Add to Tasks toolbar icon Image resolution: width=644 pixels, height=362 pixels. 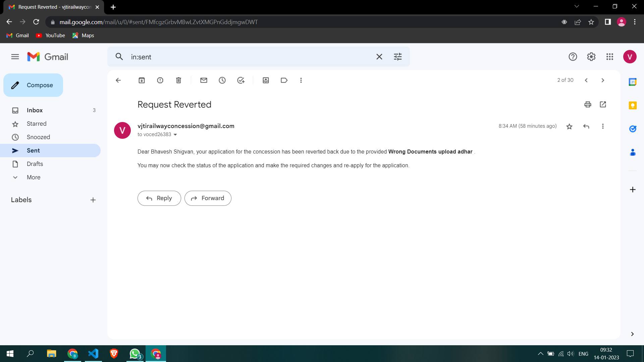(241, 80)
